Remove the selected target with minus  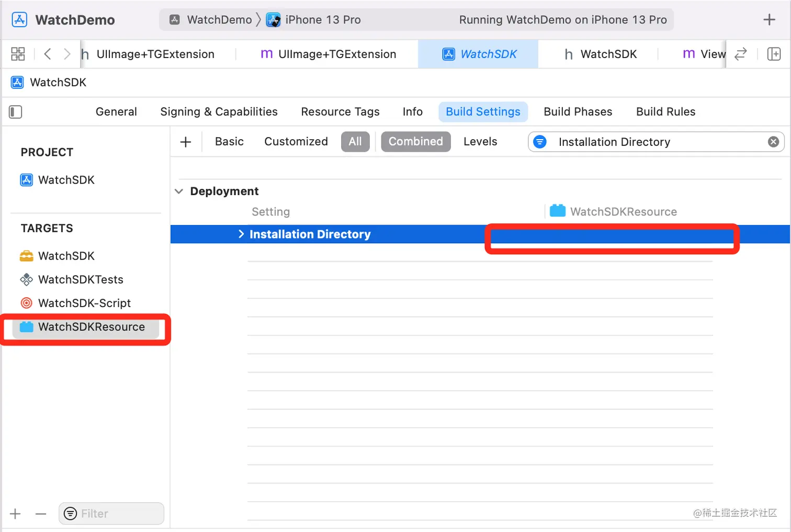point(41,514)
